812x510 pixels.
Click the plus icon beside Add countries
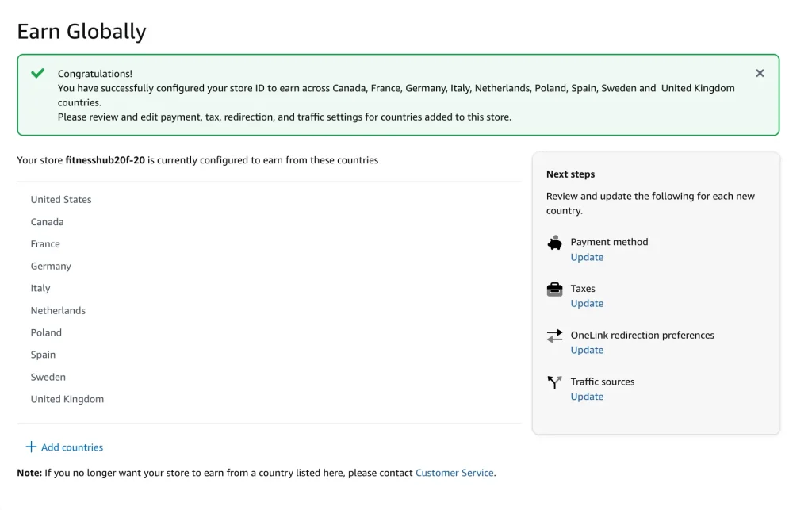[31, 447]
